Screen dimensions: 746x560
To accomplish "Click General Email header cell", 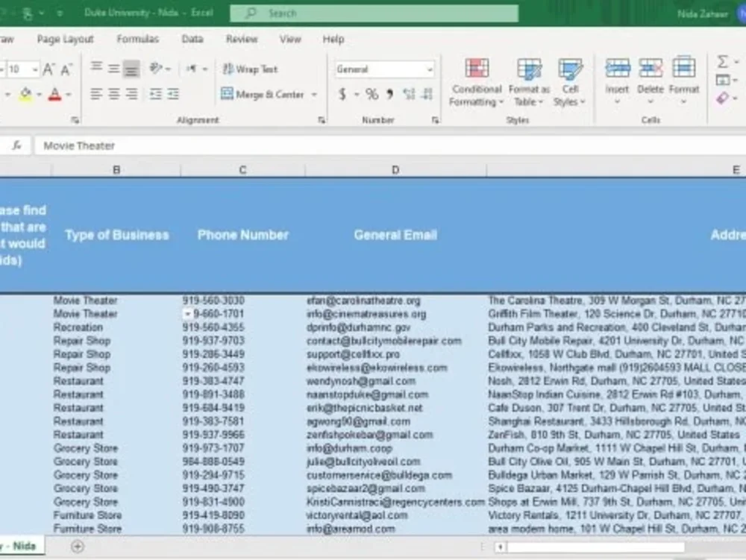I will coord(395,235).
